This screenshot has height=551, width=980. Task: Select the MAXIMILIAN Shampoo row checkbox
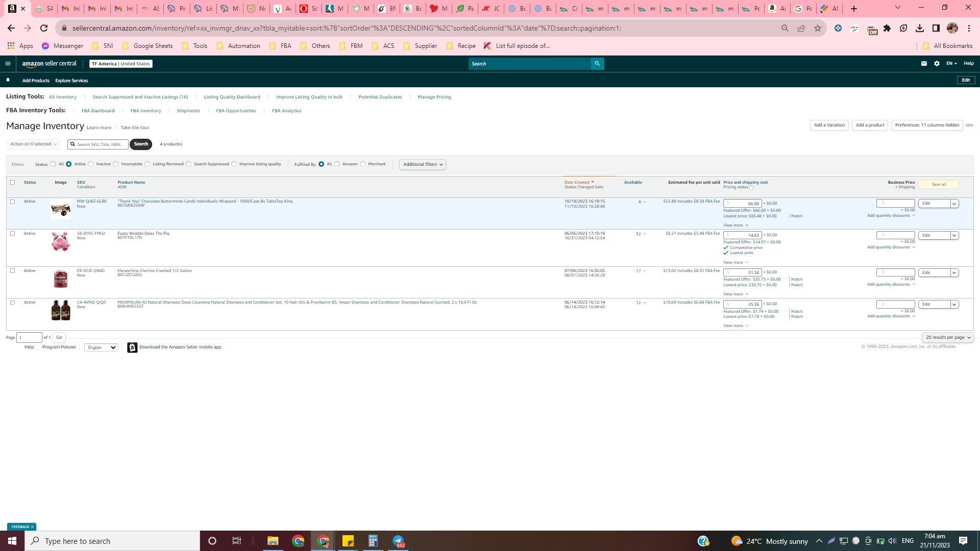pyautogui.click(x=13, y=303)
